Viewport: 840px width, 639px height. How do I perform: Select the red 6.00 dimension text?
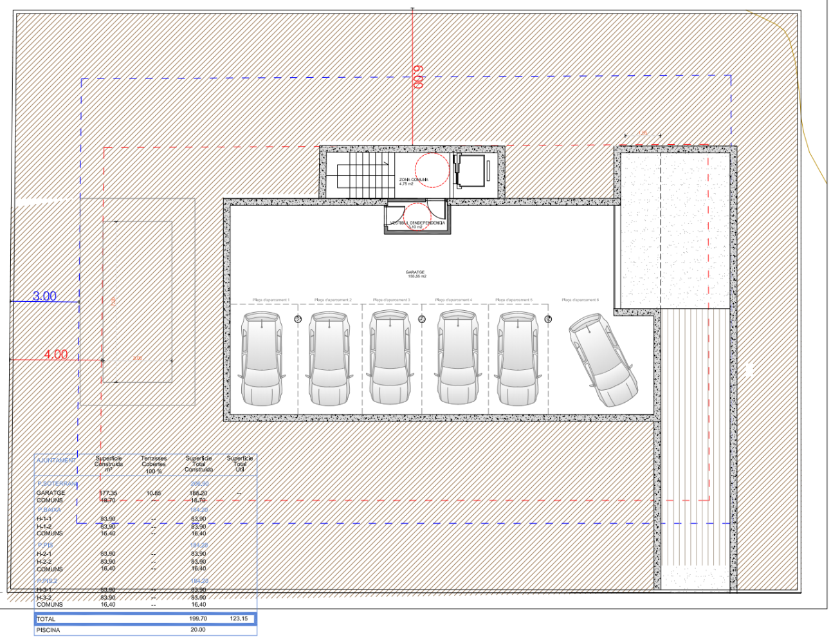click(418, 77)
